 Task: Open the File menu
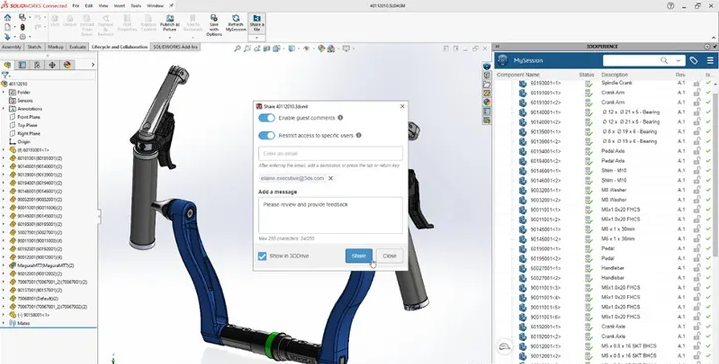75,6
